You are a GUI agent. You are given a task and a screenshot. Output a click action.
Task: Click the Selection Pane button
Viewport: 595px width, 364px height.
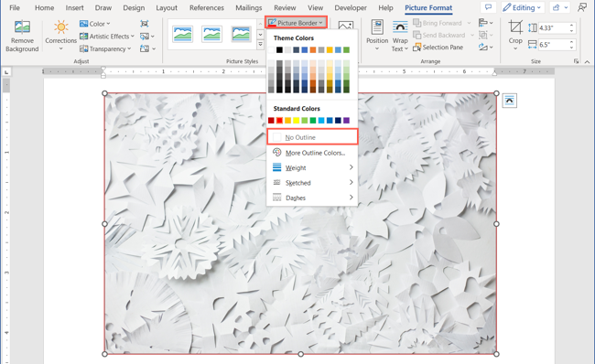coord(438,48)
